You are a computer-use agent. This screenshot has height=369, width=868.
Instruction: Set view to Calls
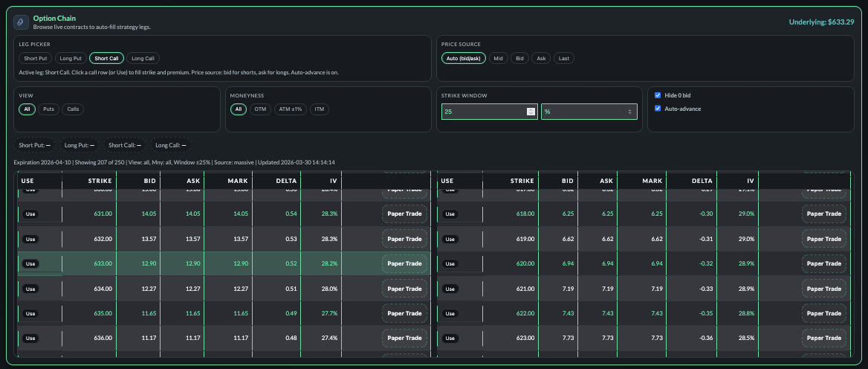pyautogui.click(x=73, y=109)
